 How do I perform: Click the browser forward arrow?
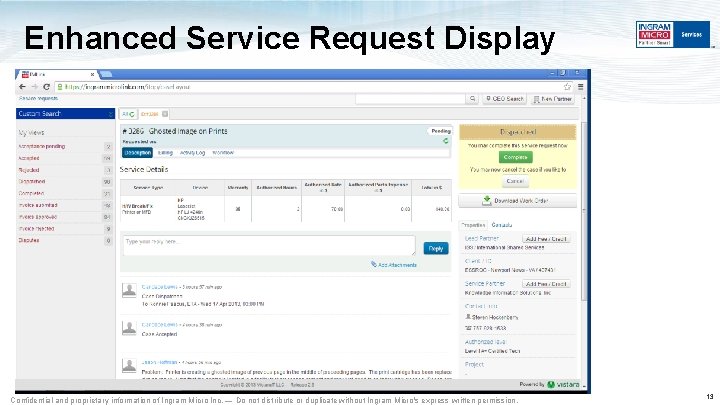pos(34,87)
